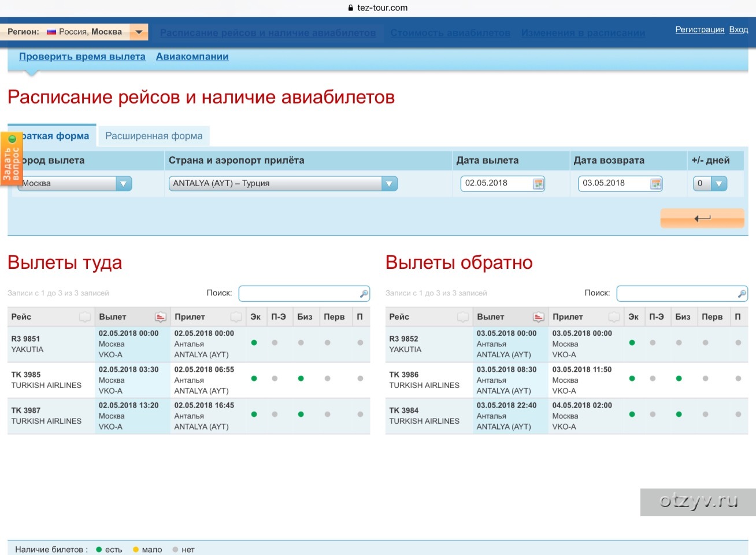Click the Эк column header in Вылеты туда

[x=255, y=317]
